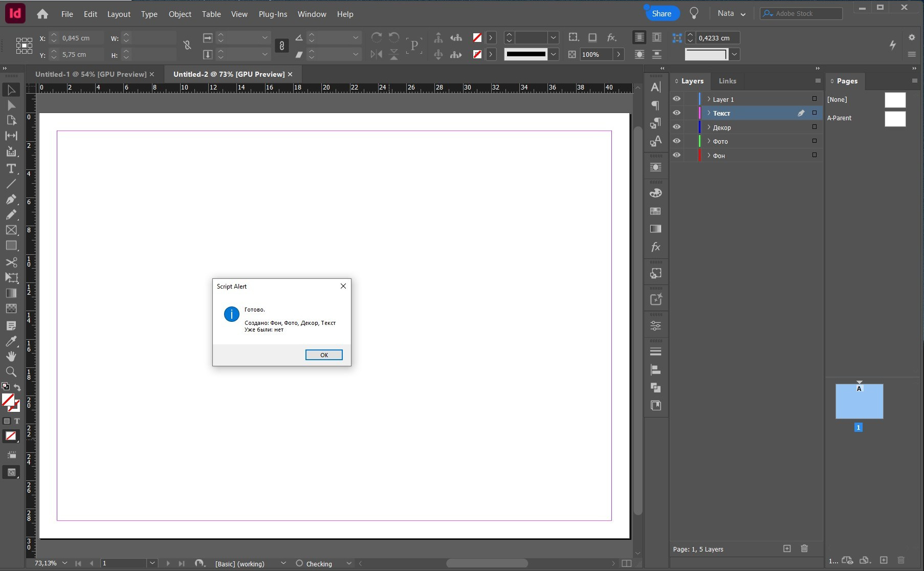Screen dimensions: 924x571
Task: Select the Scissors tool
Action: tap(11, 262)
